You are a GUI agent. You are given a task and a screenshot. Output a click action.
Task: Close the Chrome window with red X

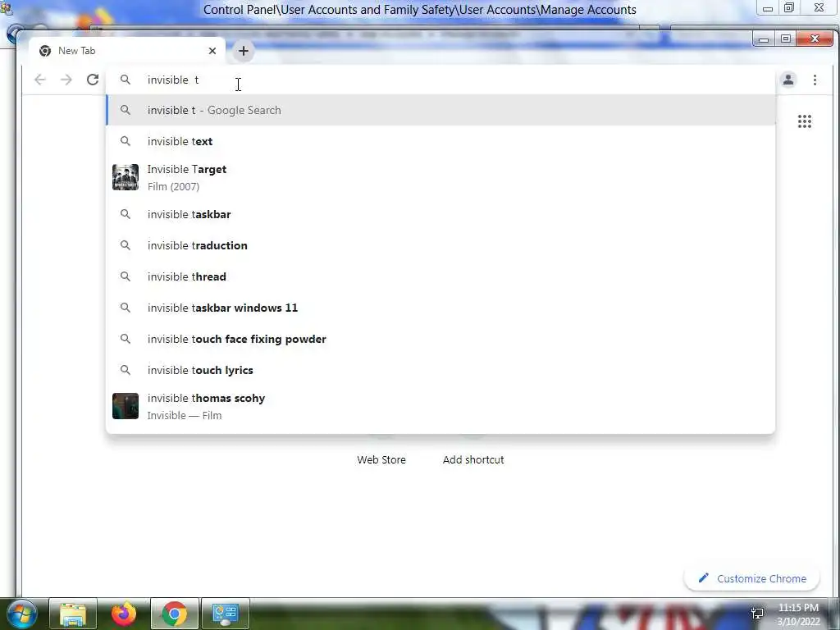(815, 39)
